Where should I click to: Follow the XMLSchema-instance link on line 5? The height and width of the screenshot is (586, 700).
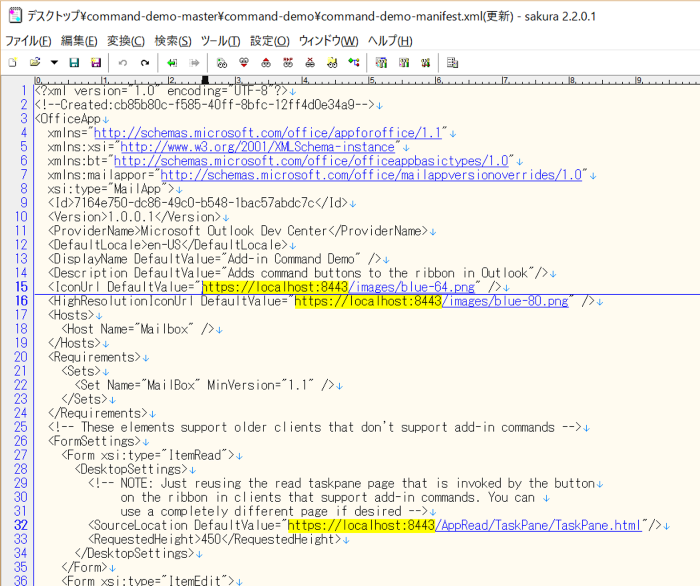click(x=257, y=147)
